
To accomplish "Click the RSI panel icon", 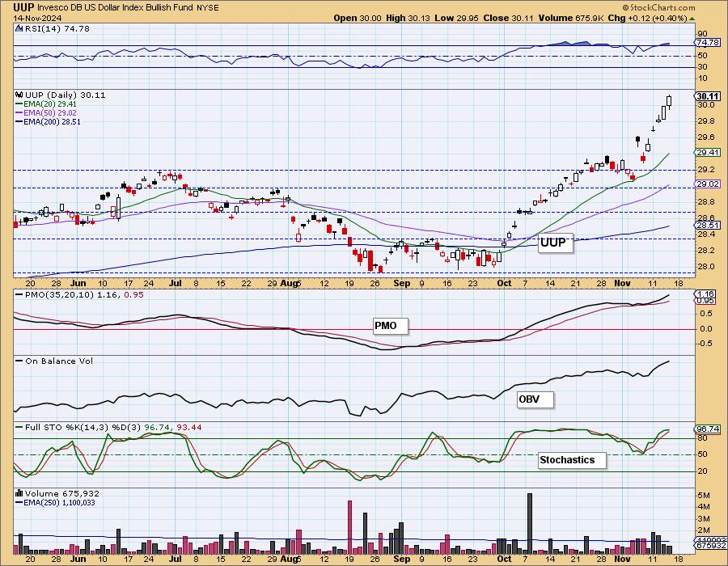I will (x=19, y=28).
